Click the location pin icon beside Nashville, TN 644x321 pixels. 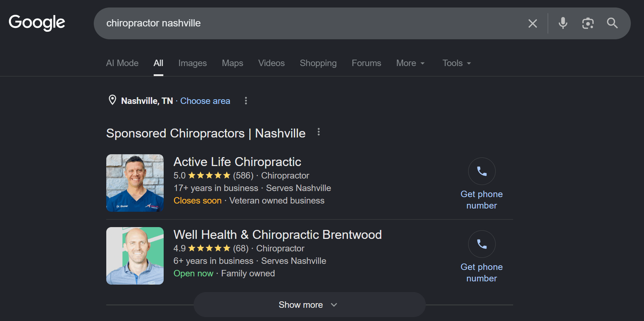(112, 100)
